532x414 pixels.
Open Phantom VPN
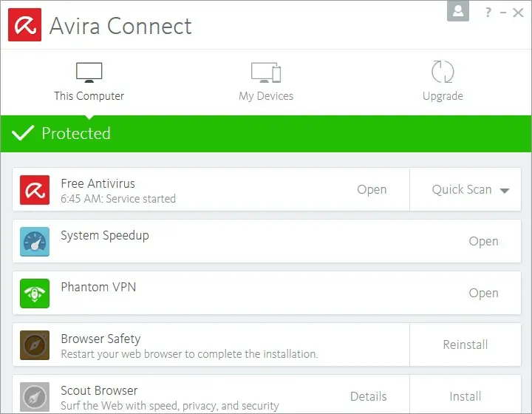click(483, 293)
